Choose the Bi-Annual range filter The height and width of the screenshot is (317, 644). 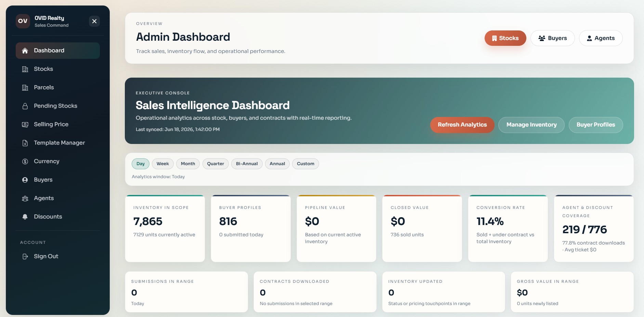click(247, 164)
